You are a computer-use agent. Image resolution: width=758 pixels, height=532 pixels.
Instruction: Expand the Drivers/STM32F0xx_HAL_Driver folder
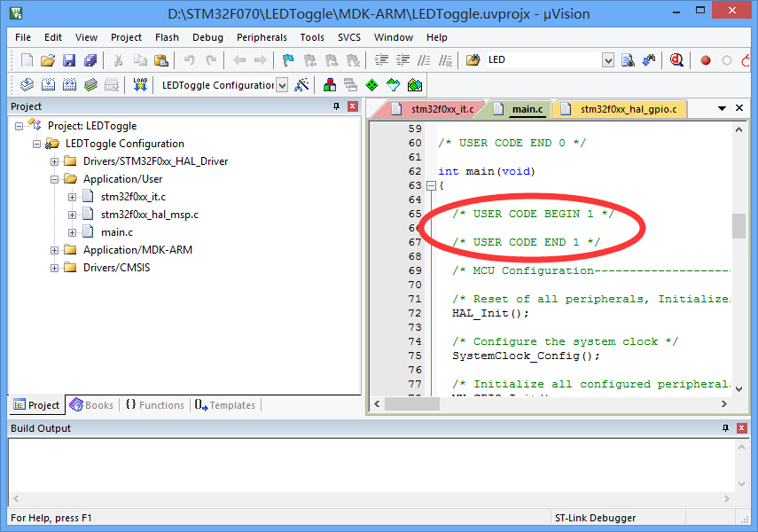pyautogui.click(x=55, y=161)
